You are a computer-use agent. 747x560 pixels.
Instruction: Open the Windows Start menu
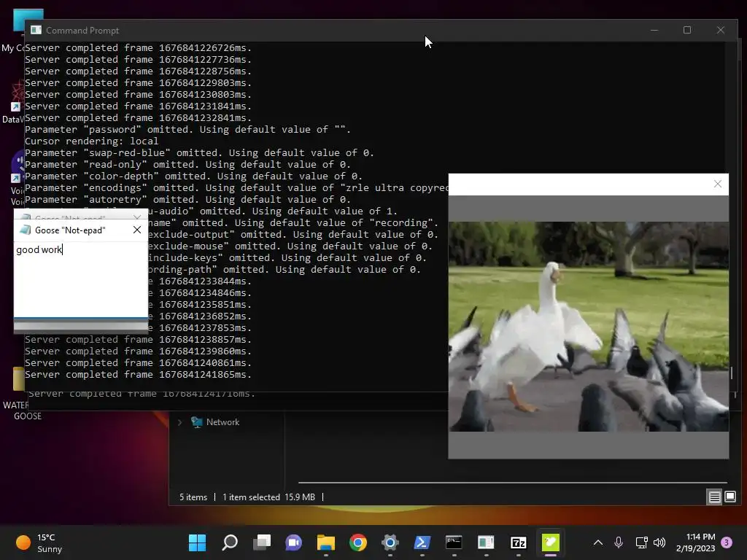point(197,542)
